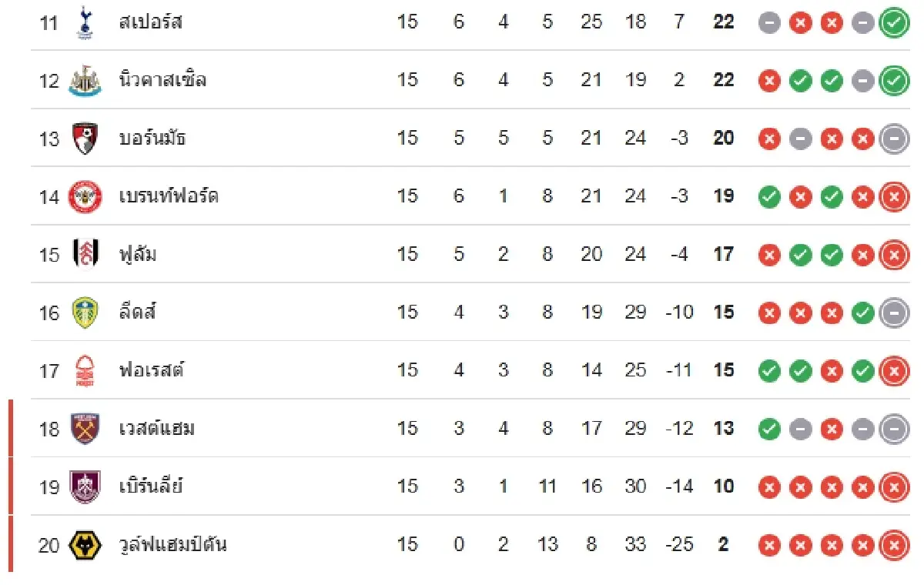This screenshot has height=585, width=924.
Task: Open team link สเปอร์ส
Action: pos(151,22)
